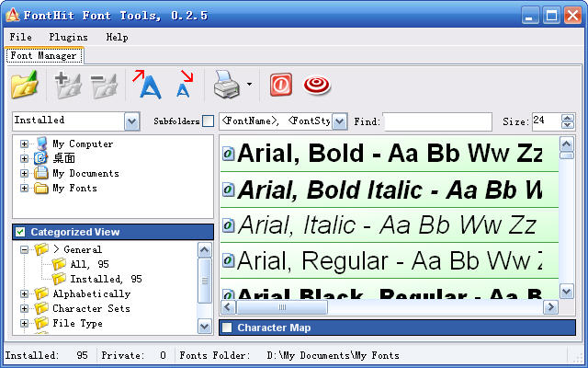The image size is (588, 368).
Task: Click the red target bullseye icon
Action: 317,86
